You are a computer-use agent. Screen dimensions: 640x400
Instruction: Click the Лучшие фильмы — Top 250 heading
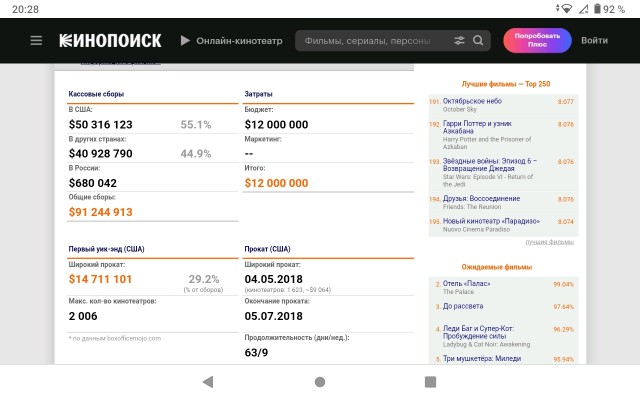pyautogui.click(x=506, y=84)
